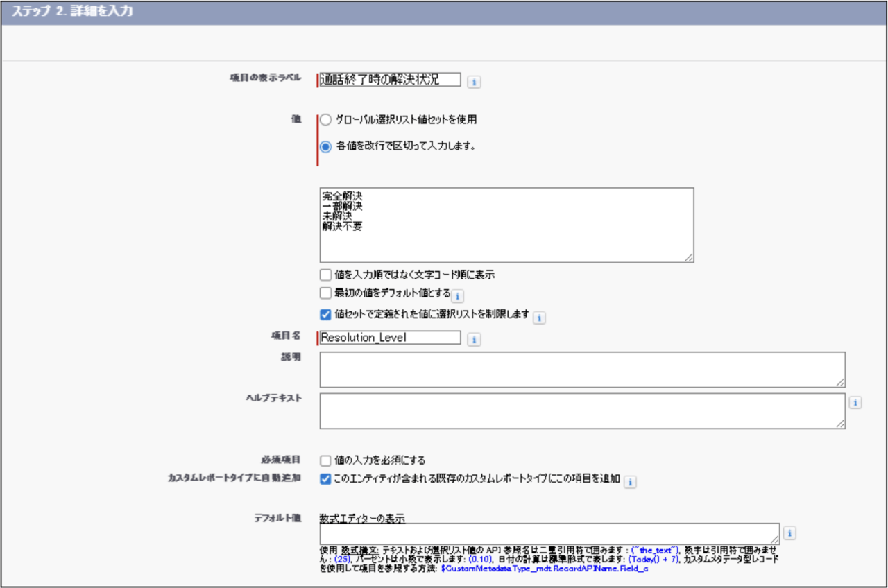Click info icon beside 項目名 Resolution_Level field
888x588 pixels.
click(474, 340)
